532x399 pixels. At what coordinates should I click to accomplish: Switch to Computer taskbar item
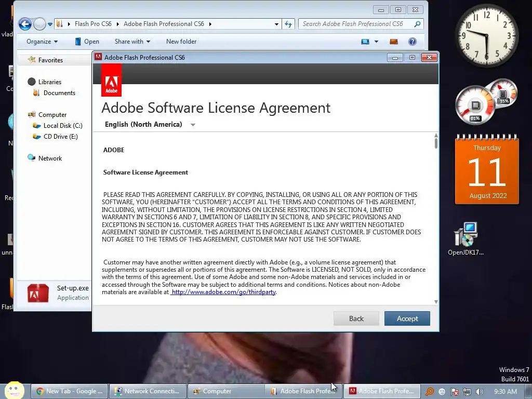[226, 391]
